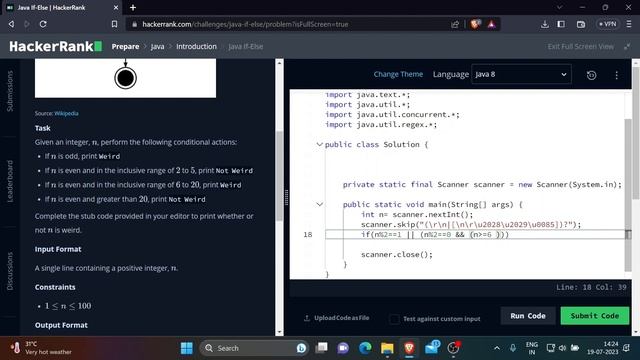Click the browser address bar URL
Screen dimensions: 640x360
(245, 24)
